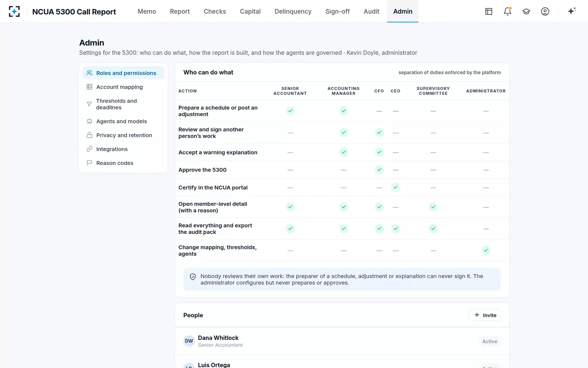The width and height of the screenshot is (588, 368).
Task: Click the Accounting Manager column header
Action: [x=344, y=91]
